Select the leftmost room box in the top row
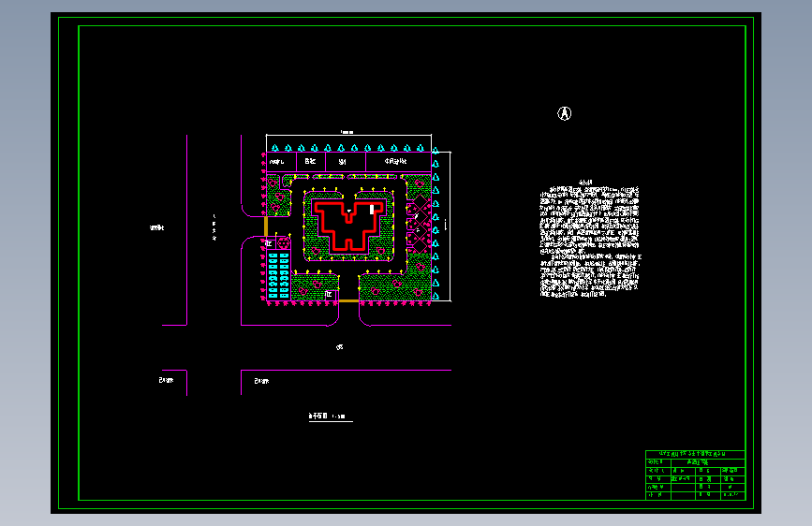The width and height of the screenshot is (812, 526). 281,162
